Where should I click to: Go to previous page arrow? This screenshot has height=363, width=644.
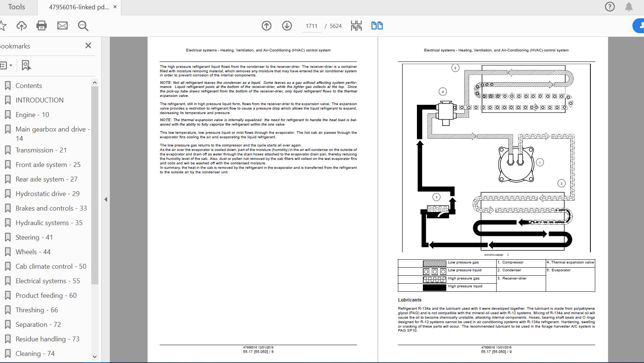pyautogui.click(x=267, y=26)
